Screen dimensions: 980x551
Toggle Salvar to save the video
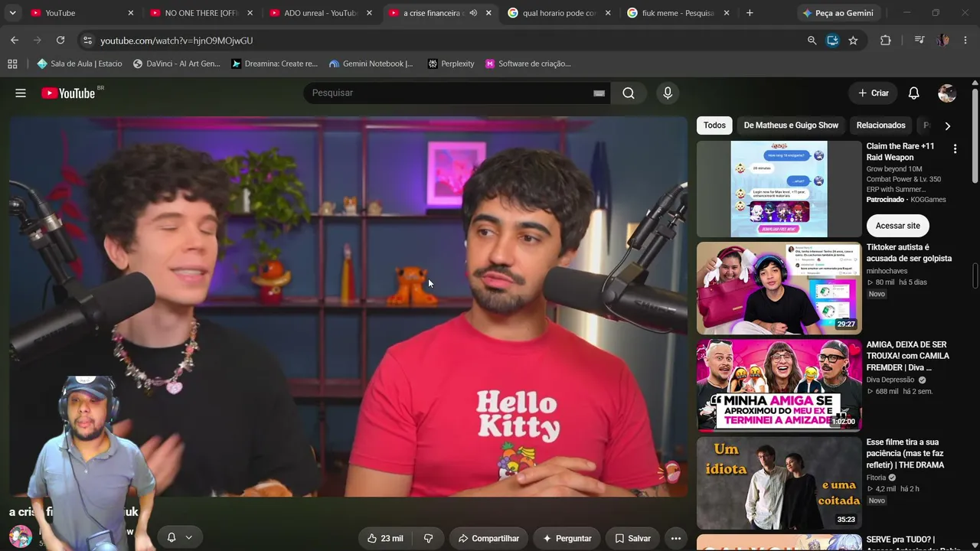coord(632,538)
